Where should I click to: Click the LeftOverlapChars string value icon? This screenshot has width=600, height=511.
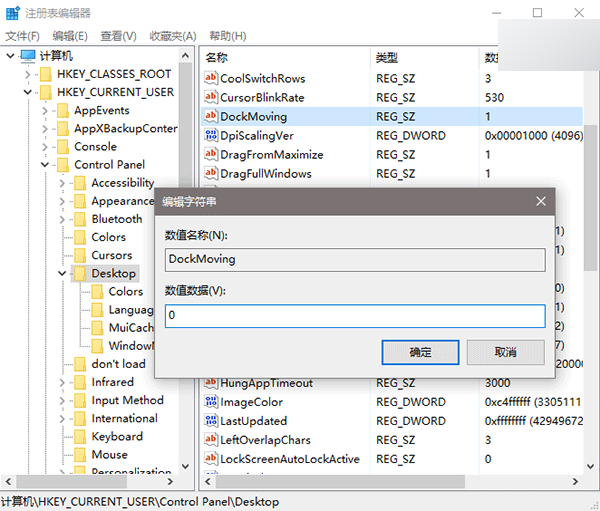tap(210, 440)
